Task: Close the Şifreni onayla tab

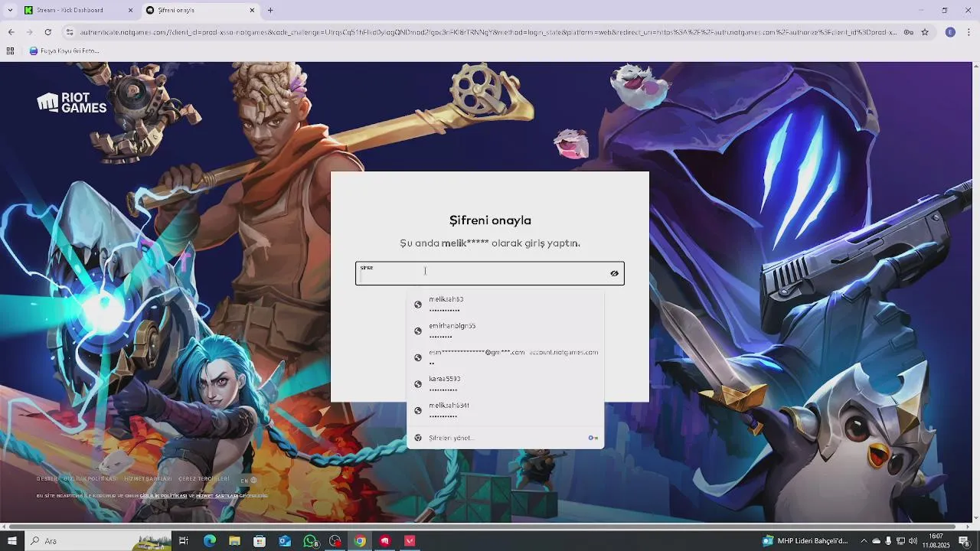Action: (252, 10)
